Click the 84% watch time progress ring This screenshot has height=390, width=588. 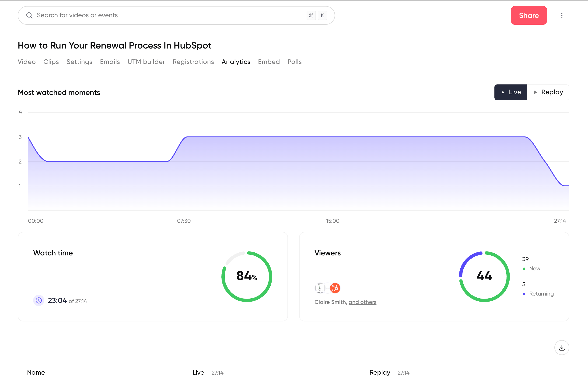[x=247, y=277]
